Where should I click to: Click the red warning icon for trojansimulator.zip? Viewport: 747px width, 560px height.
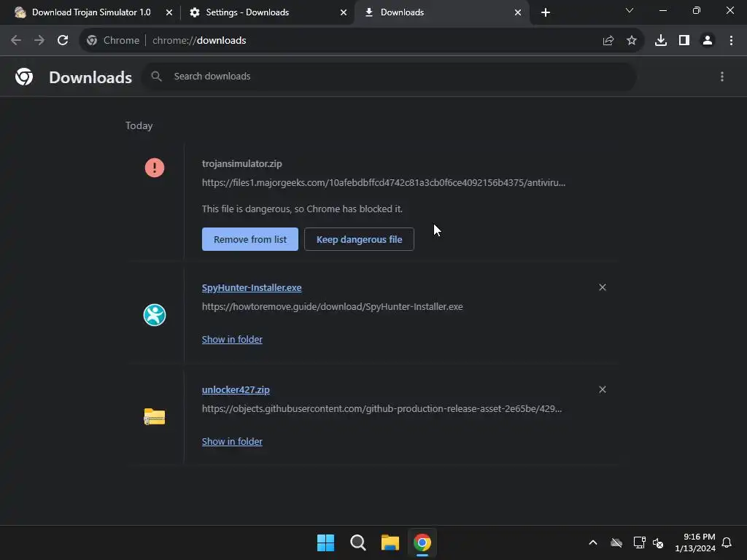(155, 168)
